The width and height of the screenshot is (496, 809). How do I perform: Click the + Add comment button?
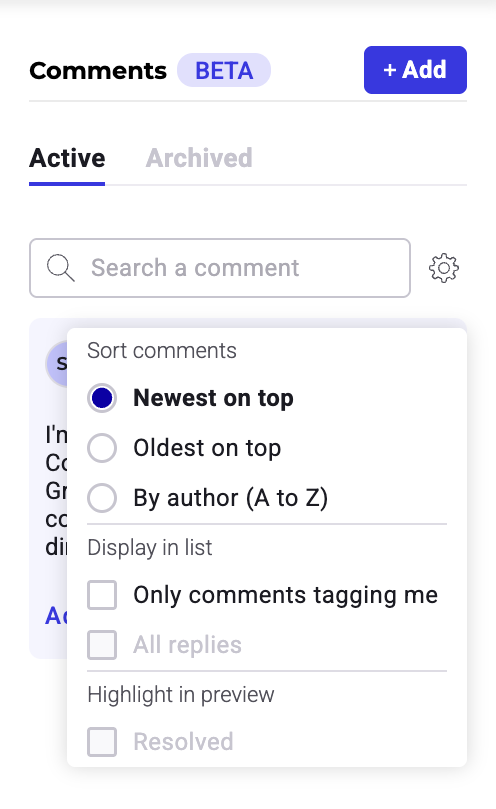click(415, 70)
